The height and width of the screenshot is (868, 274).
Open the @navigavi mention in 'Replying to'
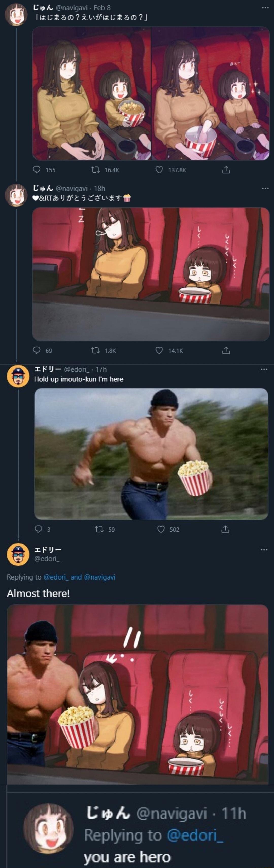click(x=100, y=577)
